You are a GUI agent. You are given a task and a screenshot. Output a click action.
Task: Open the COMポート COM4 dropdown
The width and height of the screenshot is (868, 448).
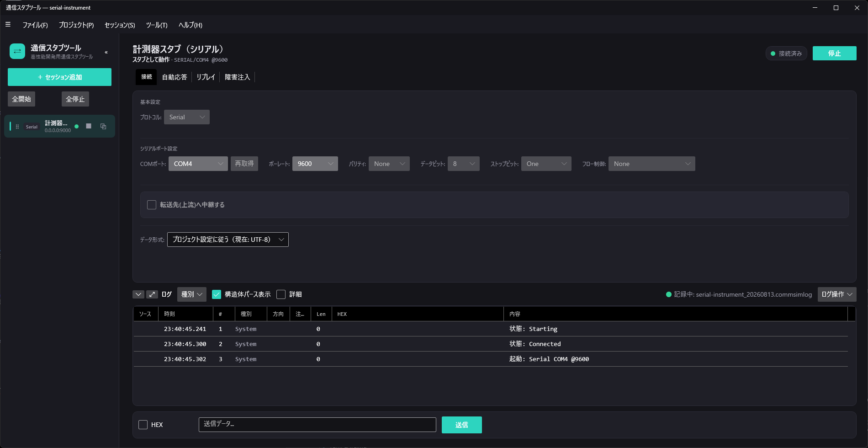198,164
